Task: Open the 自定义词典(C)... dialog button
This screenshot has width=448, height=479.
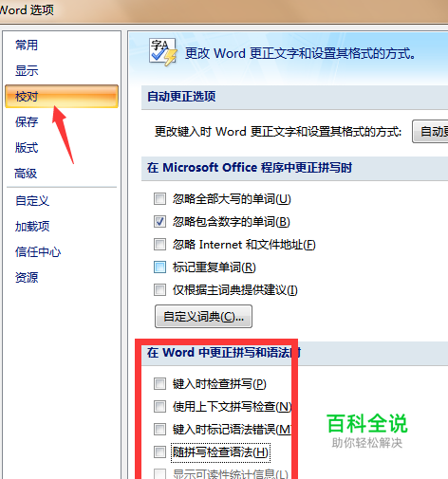Action: point(203,316)
